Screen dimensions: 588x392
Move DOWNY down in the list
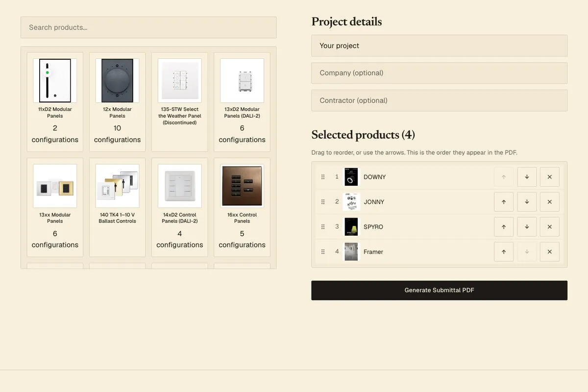(527, 177)
